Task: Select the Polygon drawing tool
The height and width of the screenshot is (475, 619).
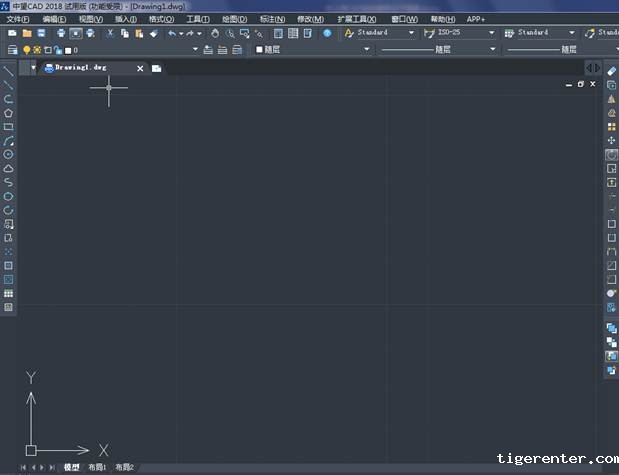Action: [x=9, y=113]
